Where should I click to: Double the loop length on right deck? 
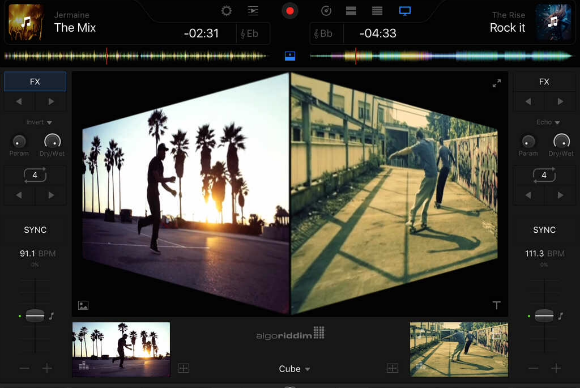click(560, 195)
